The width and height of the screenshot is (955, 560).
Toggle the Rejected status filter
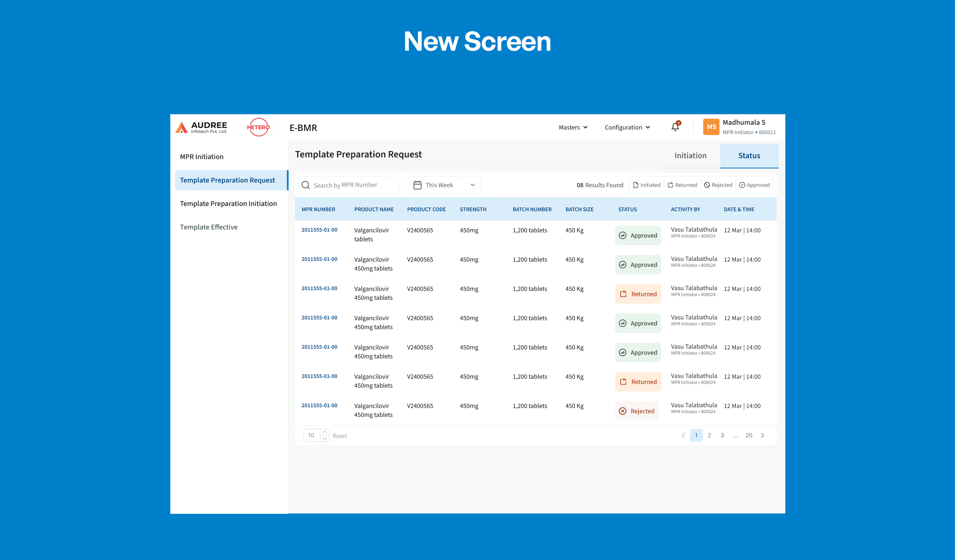718,185
